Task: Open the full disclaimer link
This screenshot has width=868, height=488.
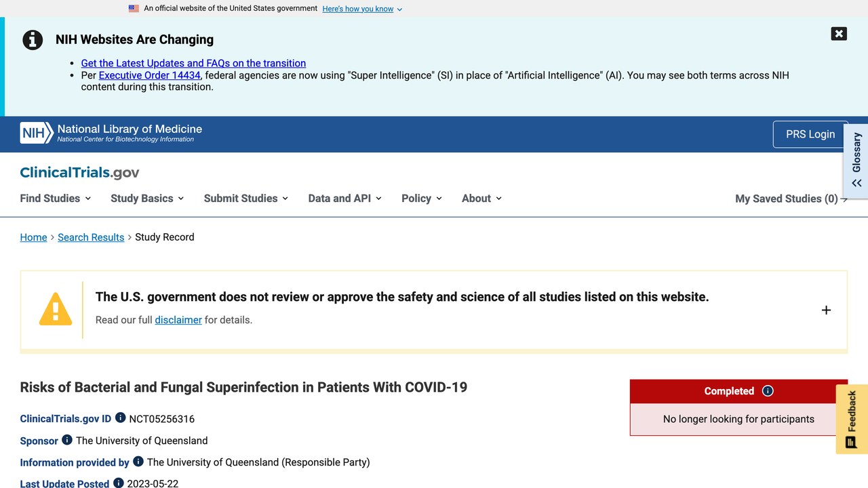Action: pos(178,320)
